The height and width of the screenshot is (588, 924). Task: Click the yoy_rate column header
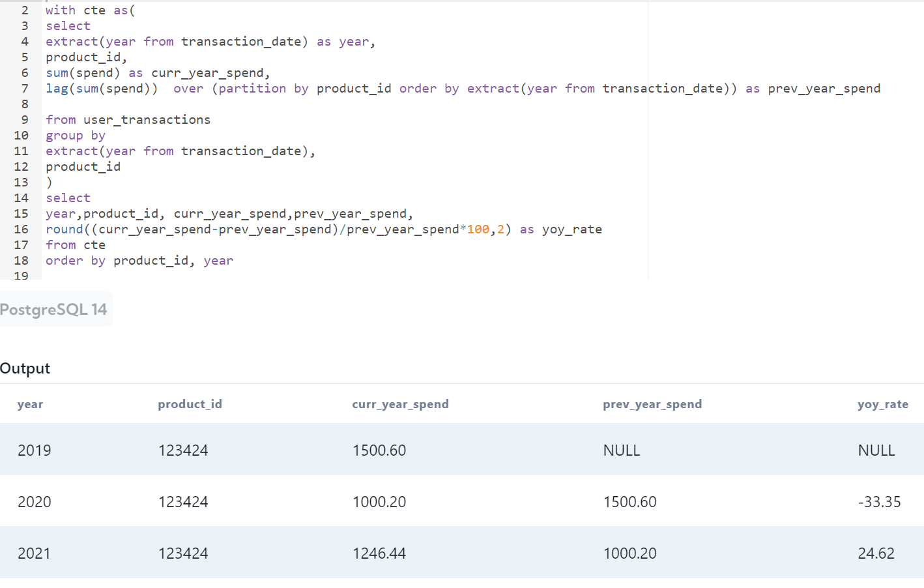[883, 404]
